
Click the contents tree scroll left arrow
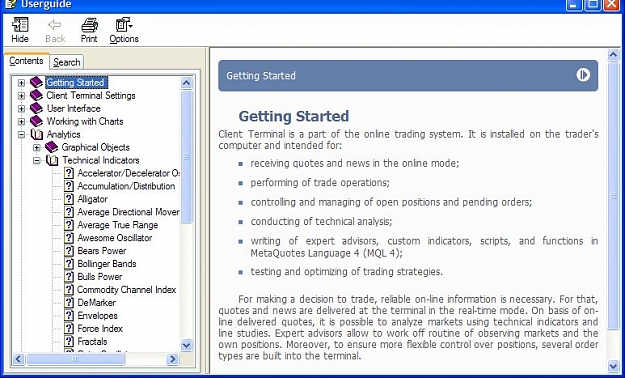point(18,359)
